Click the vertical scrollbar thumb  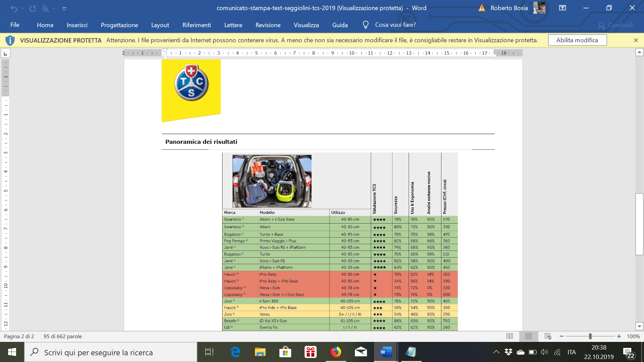coord(639,224)
